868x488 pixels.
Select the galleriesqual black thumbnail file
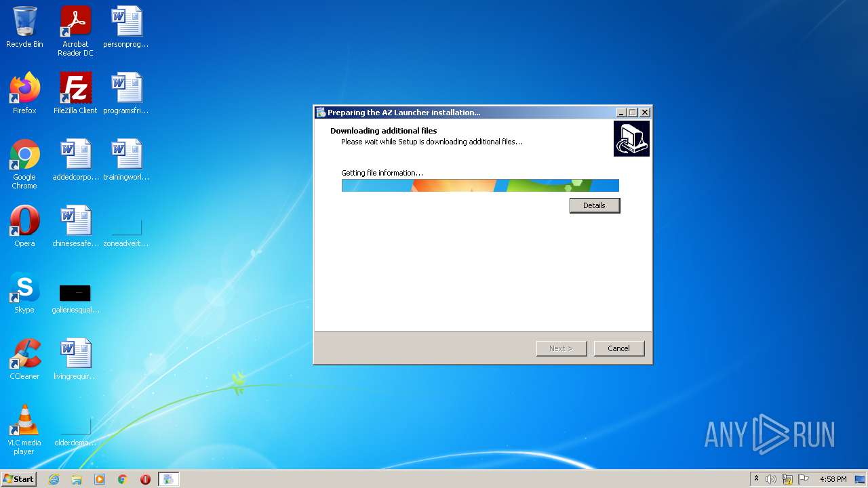[75, 298]
